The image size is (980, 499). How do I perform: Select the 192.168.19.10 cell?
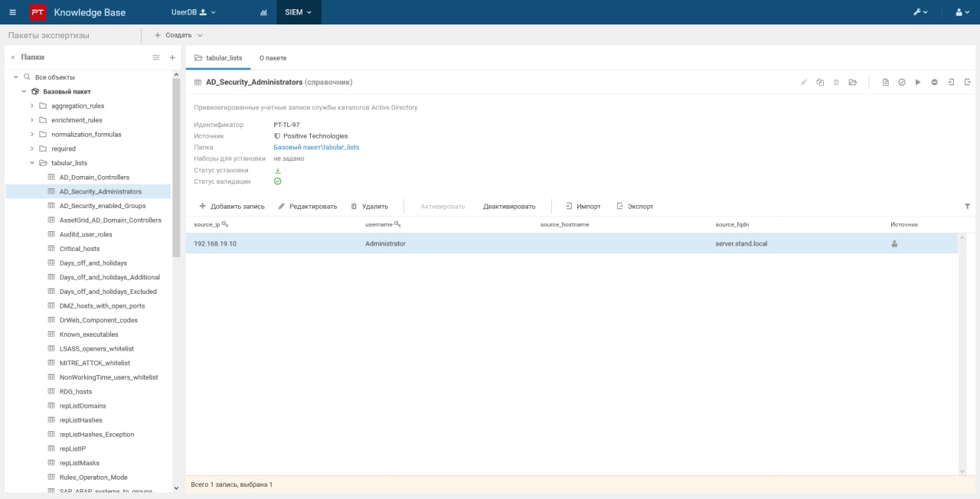pos(215,243)
